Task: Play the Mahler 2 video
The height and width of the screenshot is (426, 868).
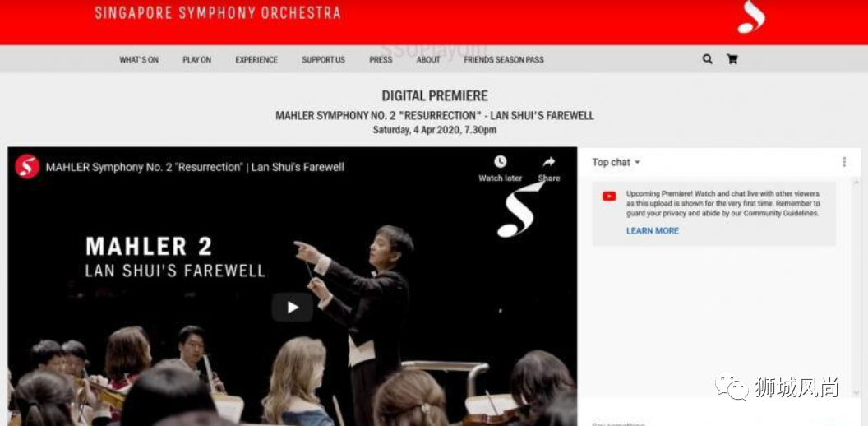Action: 293,308
